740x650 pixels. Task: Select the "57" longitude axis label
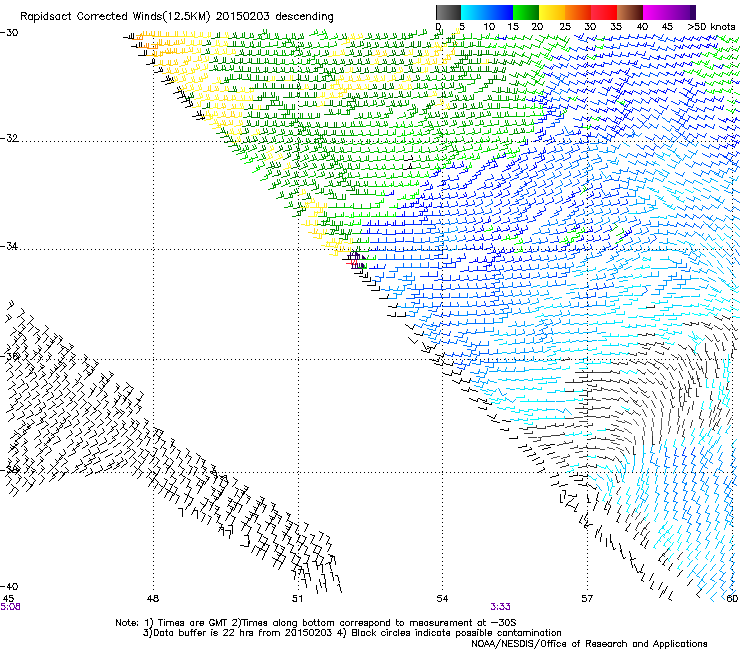click(x=587, y=599)
